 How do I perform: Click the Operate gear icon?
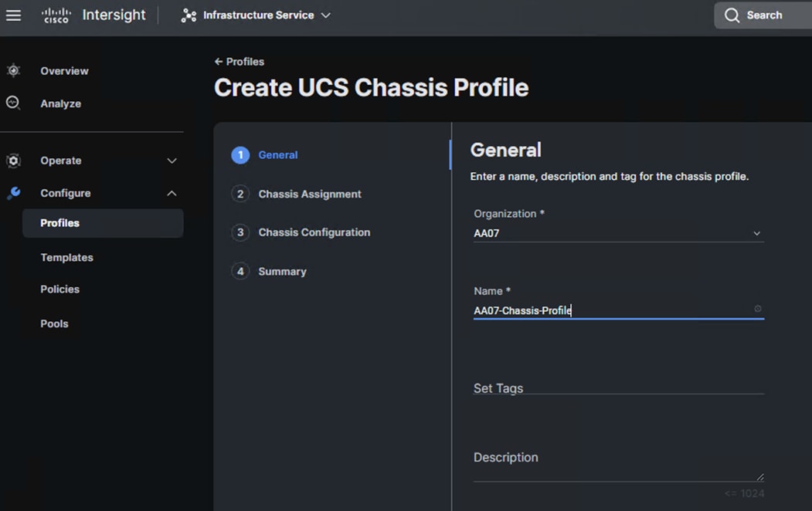pos(13,161)
